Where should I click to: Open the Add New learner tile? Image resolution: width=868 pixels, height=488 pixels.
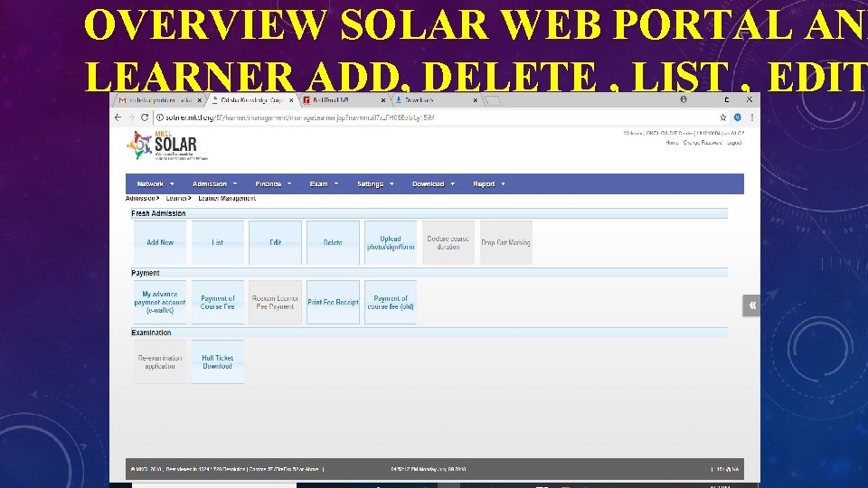pos(160,242)
